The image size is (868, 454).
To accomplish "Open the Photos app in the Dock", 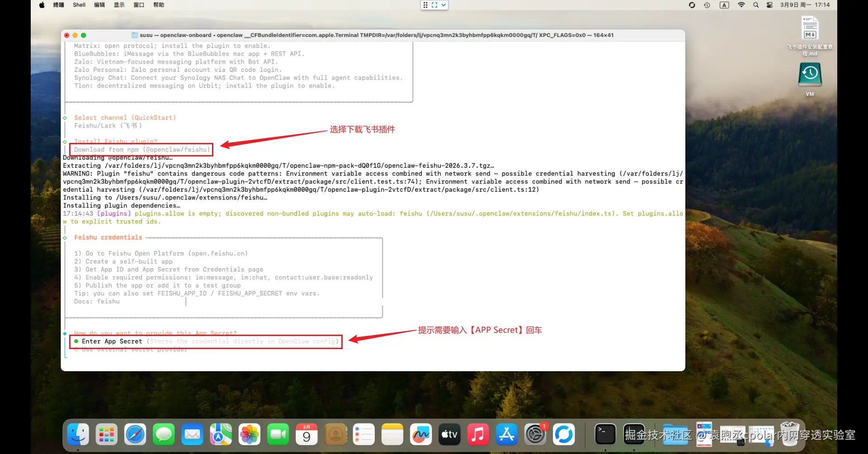I will click(250, 435).
